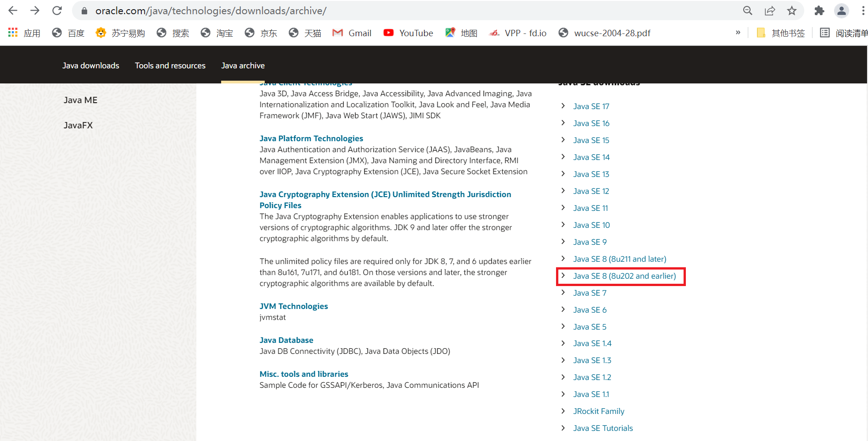Open Java Cryptography Extension Policy Files link
The width and height of the screenshot is (868, 441).
click(x=385, y=200)
